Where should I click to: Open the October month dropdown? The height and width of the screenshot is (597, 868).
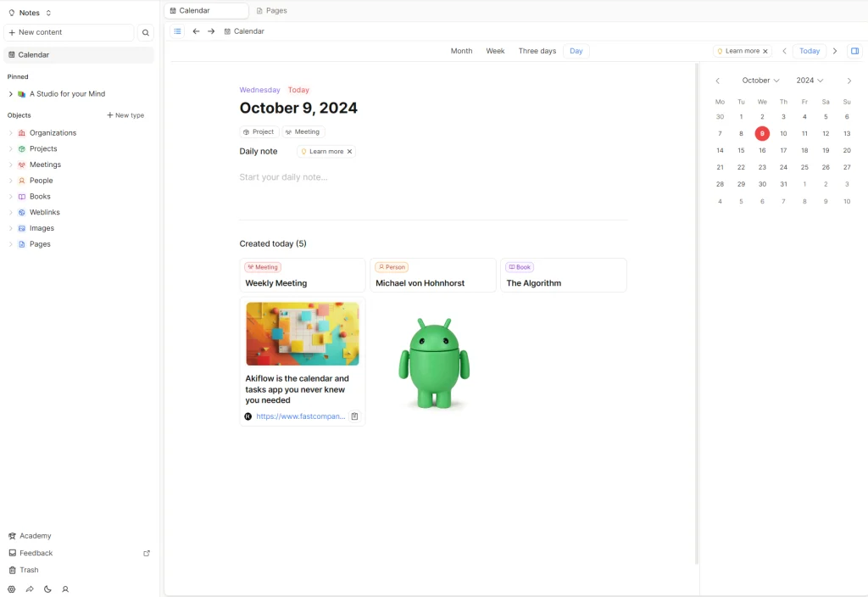pyautogui.click(x=760, y=81)
